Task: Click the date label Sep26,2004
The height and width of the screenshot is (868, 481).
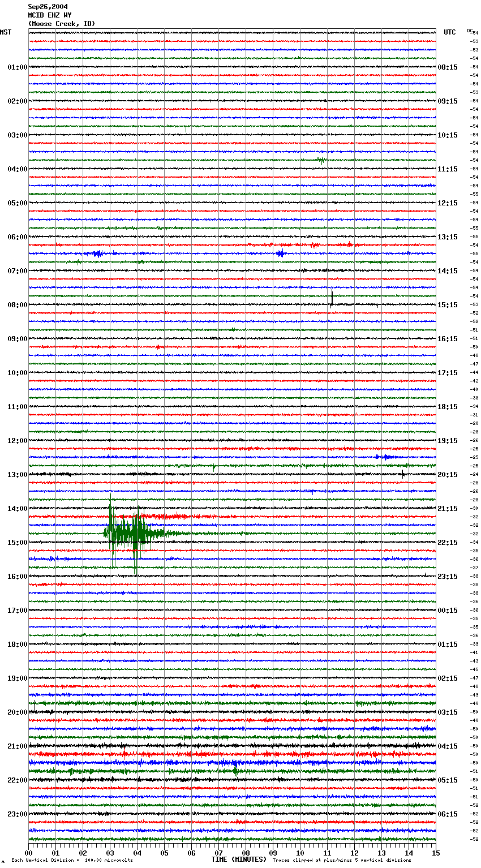Action: coord(48,7)
